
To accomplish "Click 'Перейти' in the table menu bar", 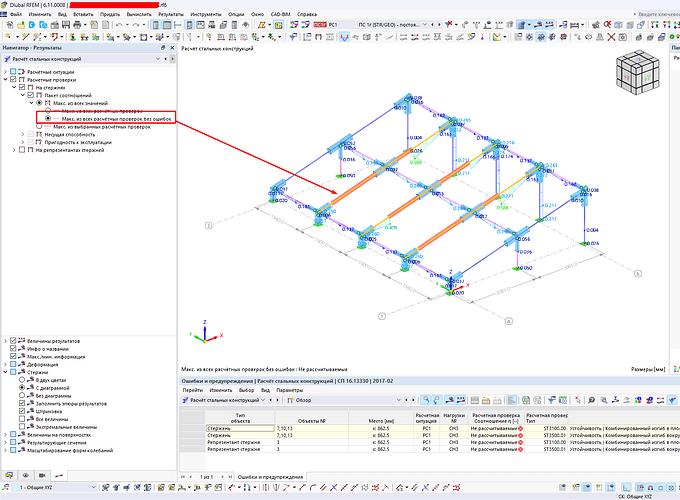I will coord(193,390).
